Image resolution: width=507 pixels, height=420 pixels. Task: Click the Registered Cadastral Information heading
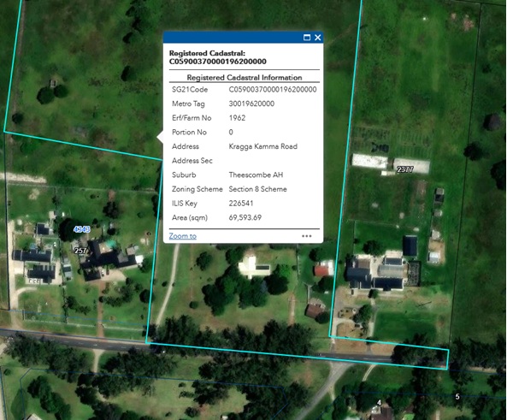[x=245, y=78]
